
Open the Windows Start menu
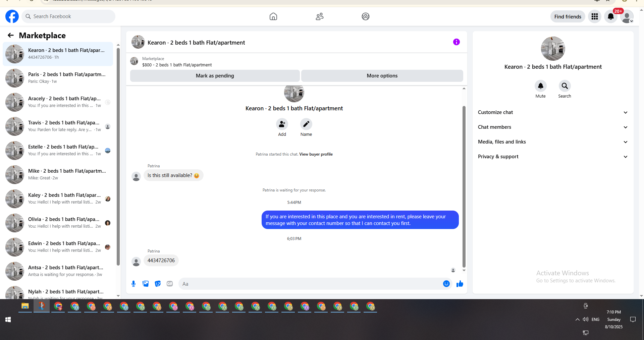[8, 320]
